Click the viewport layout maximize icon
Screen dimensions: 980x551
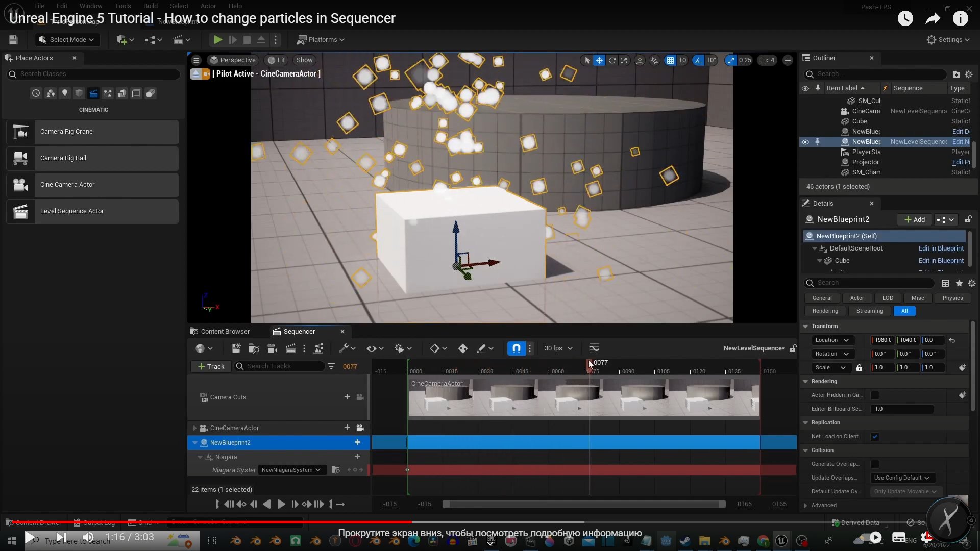[788, 60]
